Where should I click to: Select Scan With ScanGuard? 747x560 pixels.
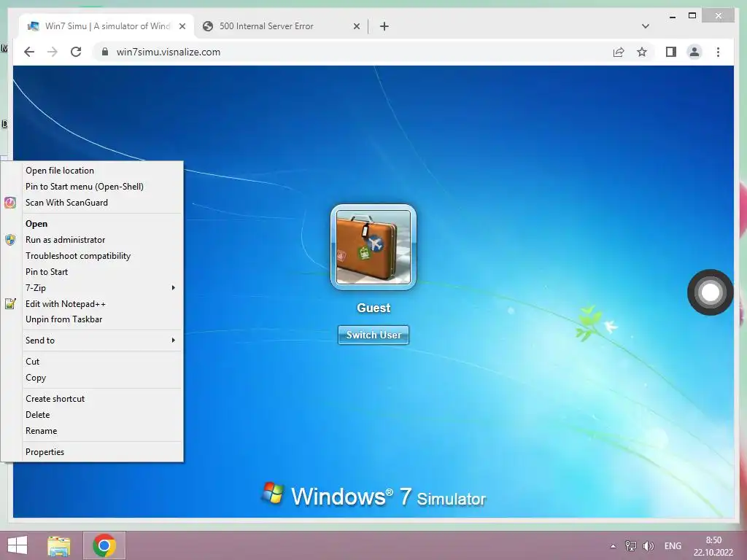93,203
